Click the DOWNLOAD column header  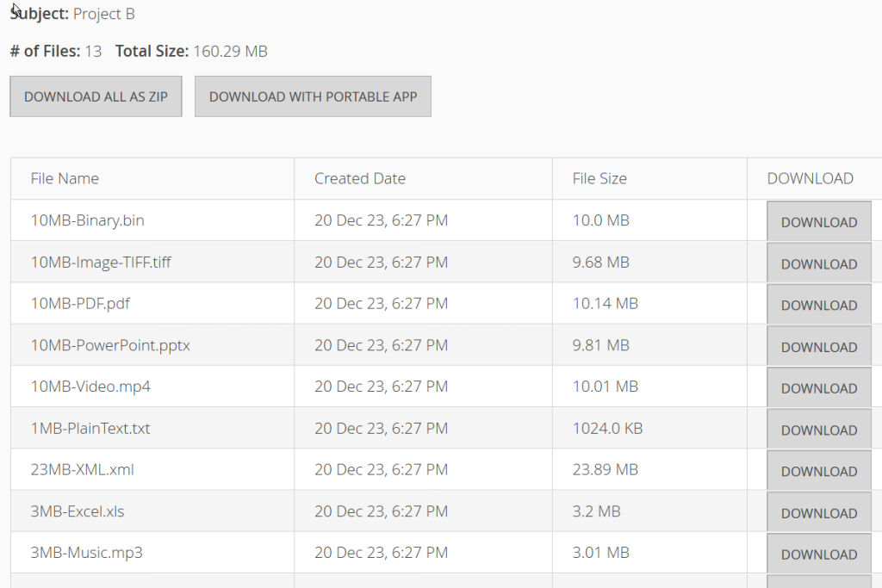pyautogui.click(x=810, y=178)
